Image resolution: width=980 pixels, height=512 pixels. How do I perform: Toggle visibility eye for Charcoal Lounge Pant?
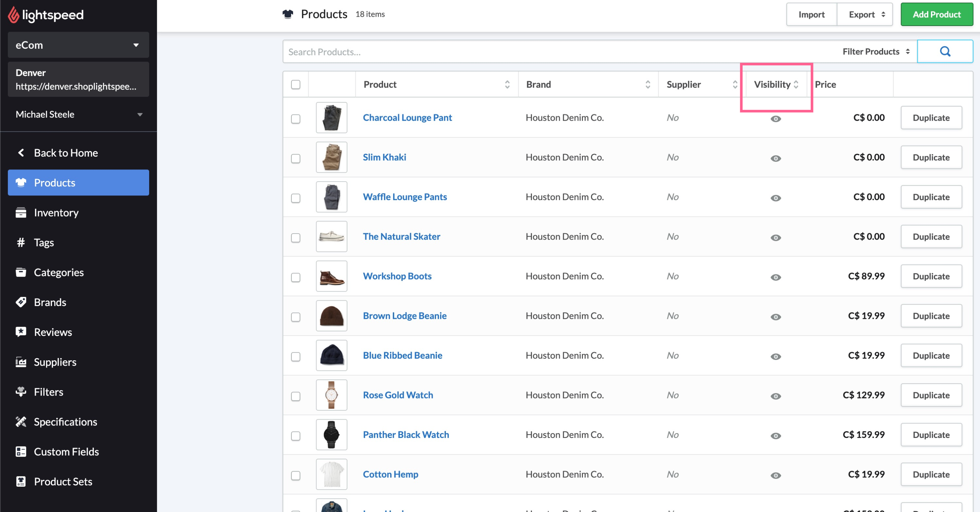775,119
